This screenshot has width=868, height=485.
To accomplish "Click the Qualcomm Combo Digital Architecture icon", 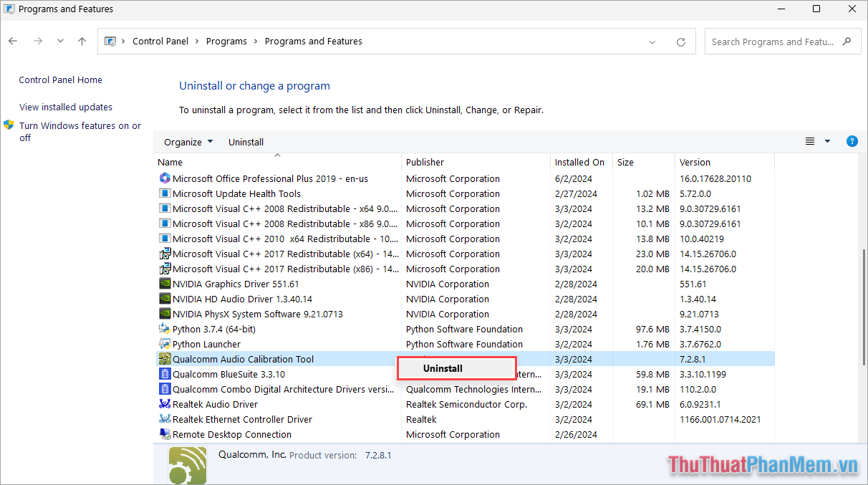I will (x=164, y=389).
